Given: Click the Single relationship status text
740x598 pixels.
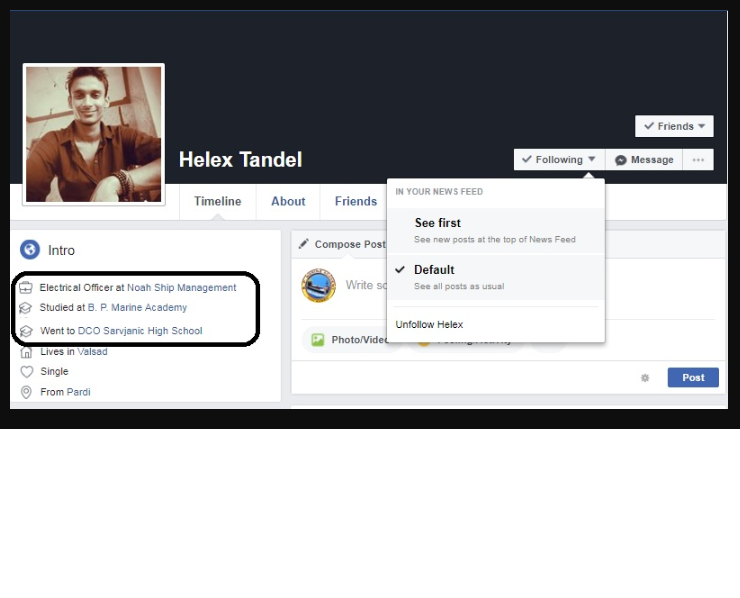Looking at the screenshot, I should 54,371.
